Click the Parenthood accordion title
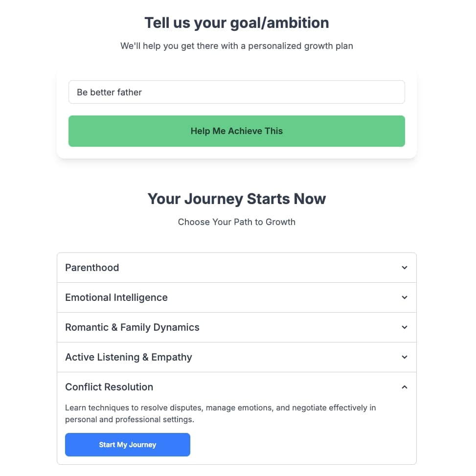 pos(92,268)
